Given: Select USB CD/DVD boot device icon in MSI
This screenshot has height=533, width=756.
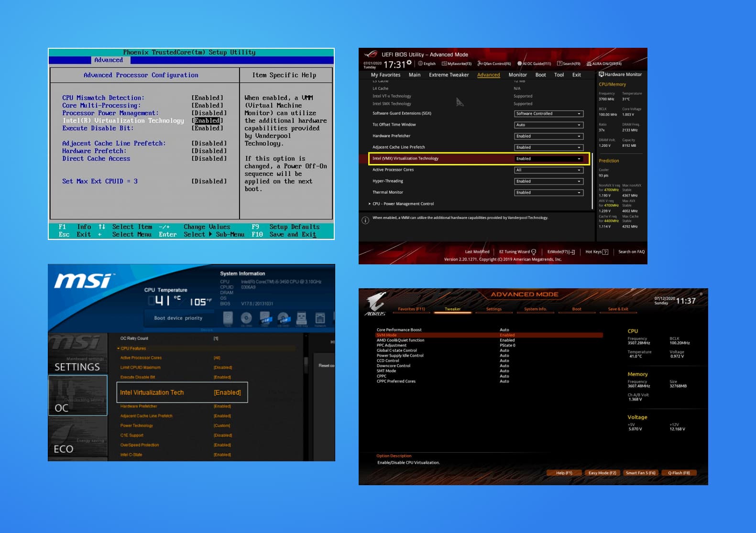Looking at the screenshot, I should tap(283, 318).
